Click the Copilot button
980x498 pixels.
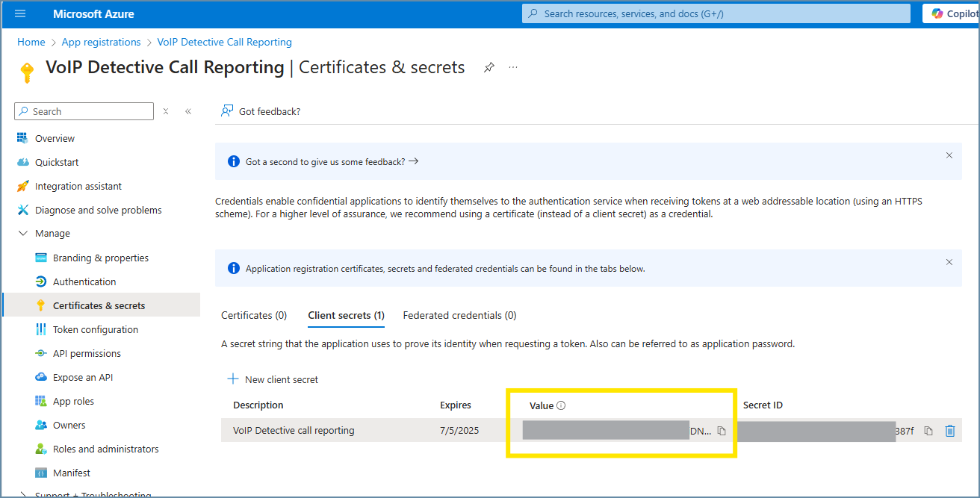952,13
